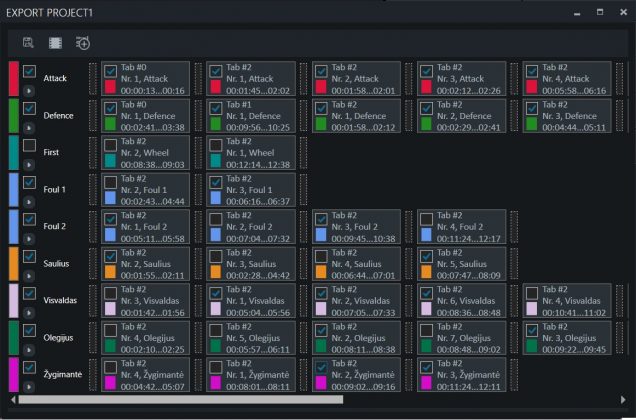Click the add-to-playlist icon in toolbar
Image resolution: width=636 pixels, height=420 pixels.
point(82,42)
